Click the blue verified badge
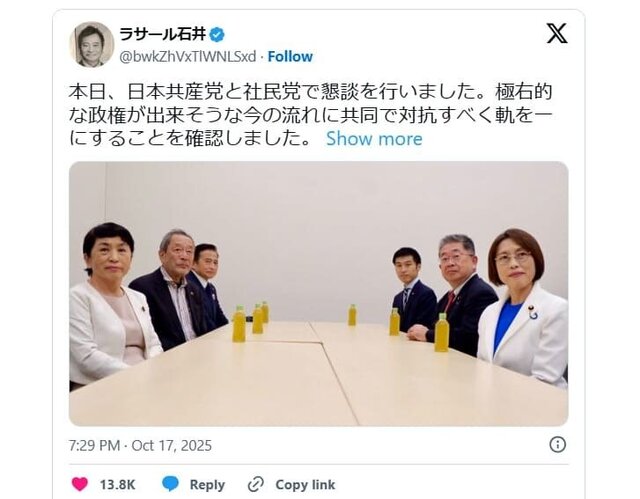Image resolution: width=640 pixels, height=499 pixels. (217, 35)
